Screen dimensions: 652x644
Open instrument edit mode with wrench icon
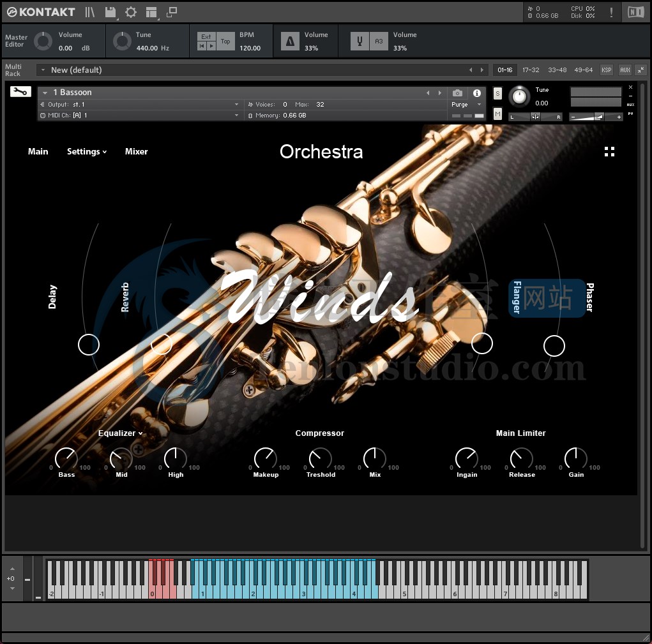(20, 91)
